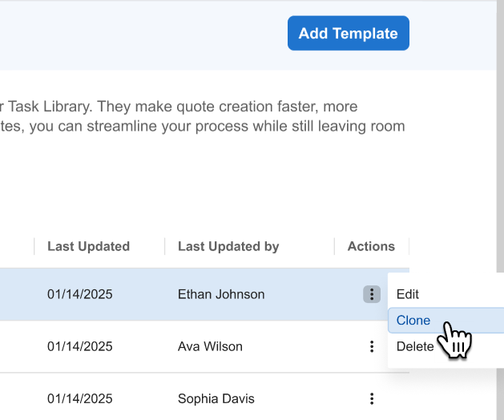504x420 pixels.
Task: Click the Actions column header
Action: pos(371,246)
